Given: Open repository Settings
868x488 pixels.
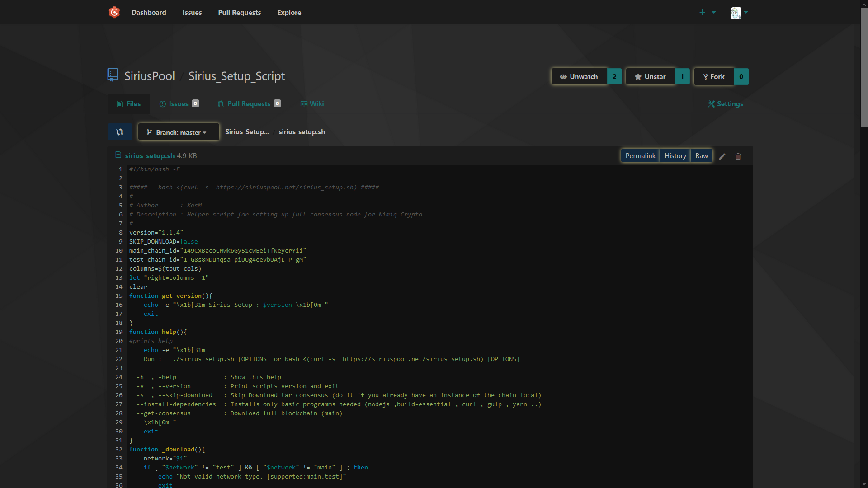Looking at the screenshot, I should coord(725,104).
